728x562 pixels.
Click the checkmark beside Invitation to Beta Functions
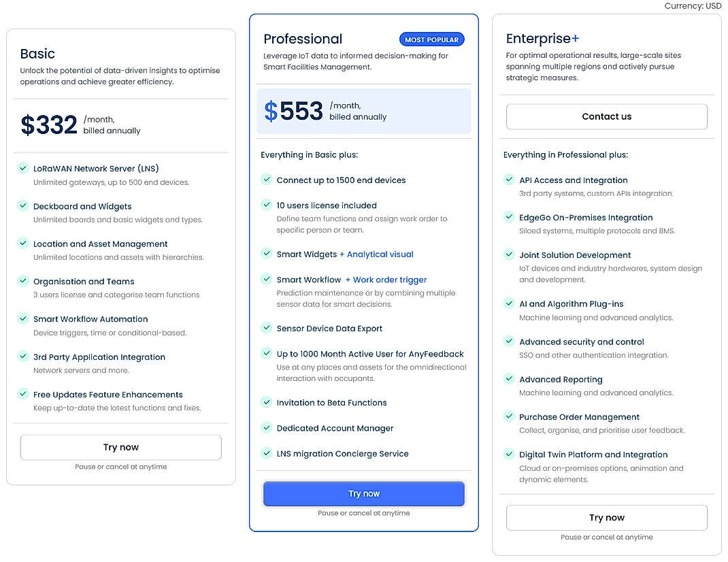(x=266, y=402)
